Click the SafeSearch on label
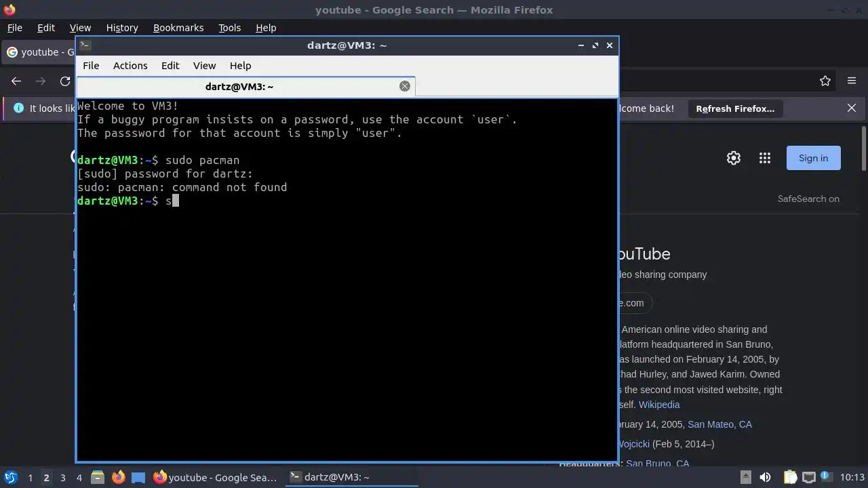Viewport: 868px width, 488px height. pos(808,199)
